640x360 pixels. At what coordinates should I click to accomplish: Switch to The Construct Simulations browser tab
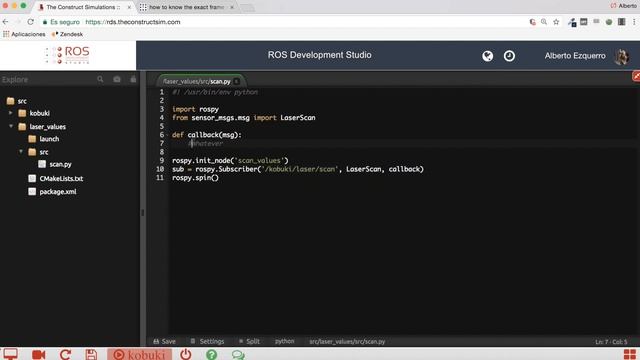83,7
